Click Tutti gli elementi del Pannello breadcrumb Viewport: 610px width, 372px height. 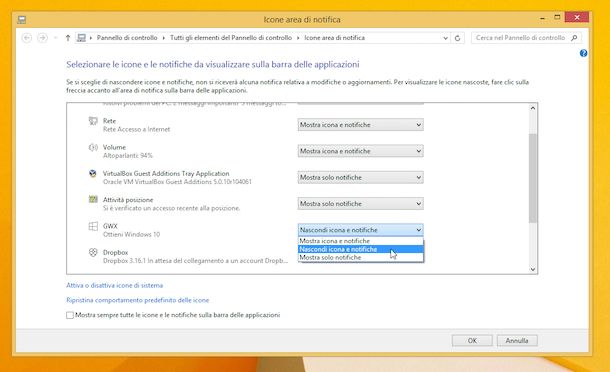231,38
